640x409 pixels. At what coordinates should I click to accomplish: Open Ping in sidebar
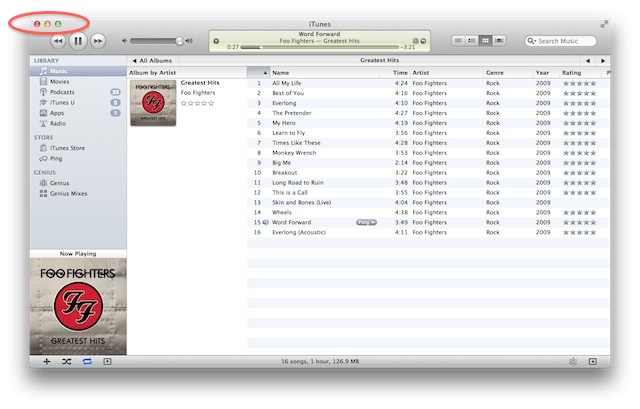pyautogui.click(x=78, y=158)
